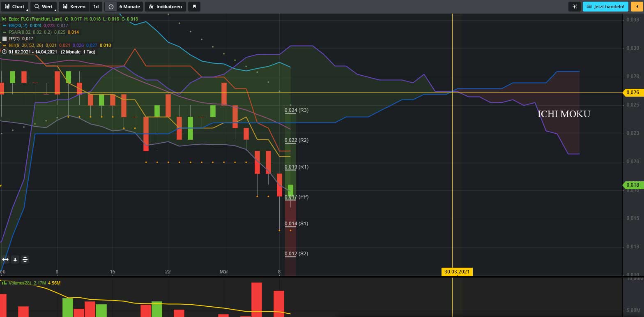
Task: Click the sparkle icon near Jetzt handeln
Action: 575,7
